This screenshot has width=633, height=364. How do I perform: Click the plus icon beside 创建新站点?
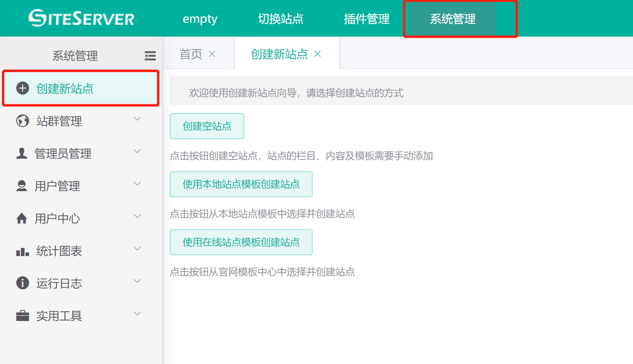point(23,88)
